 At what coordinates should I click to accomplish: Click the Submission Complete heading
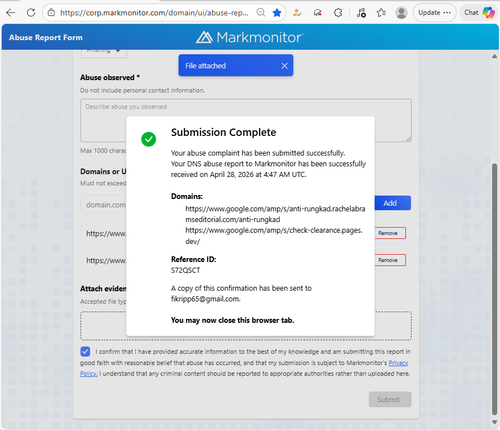click(x=223, y=132)
